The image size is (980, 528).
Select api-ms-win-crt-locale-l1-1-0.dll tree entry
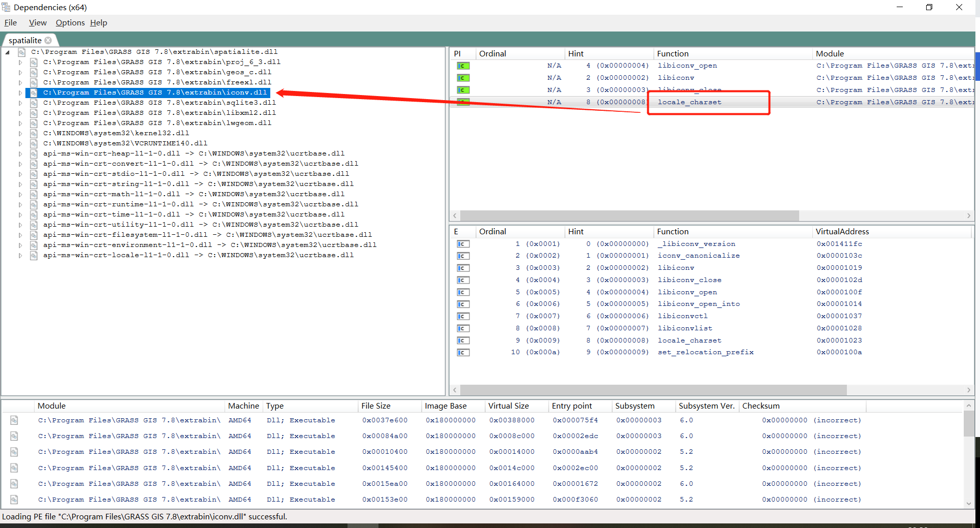point(198,255)
